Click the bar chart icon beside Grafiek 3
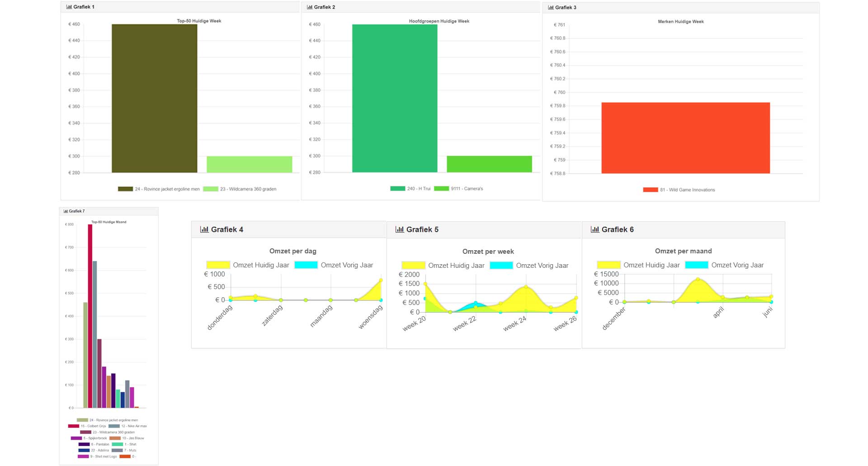The width and height of the screenshot is (868, 466). pos(550,7)
